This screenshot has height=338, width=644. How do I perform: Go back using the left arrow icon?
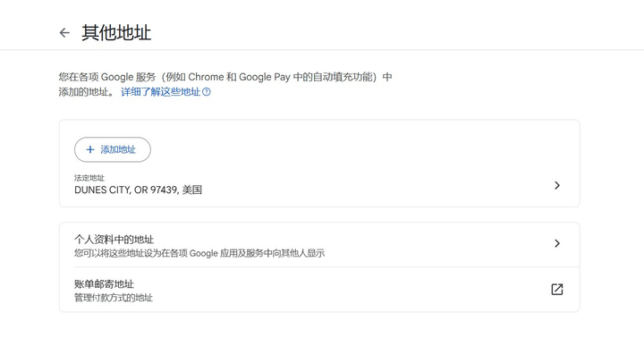pos(64,32)
